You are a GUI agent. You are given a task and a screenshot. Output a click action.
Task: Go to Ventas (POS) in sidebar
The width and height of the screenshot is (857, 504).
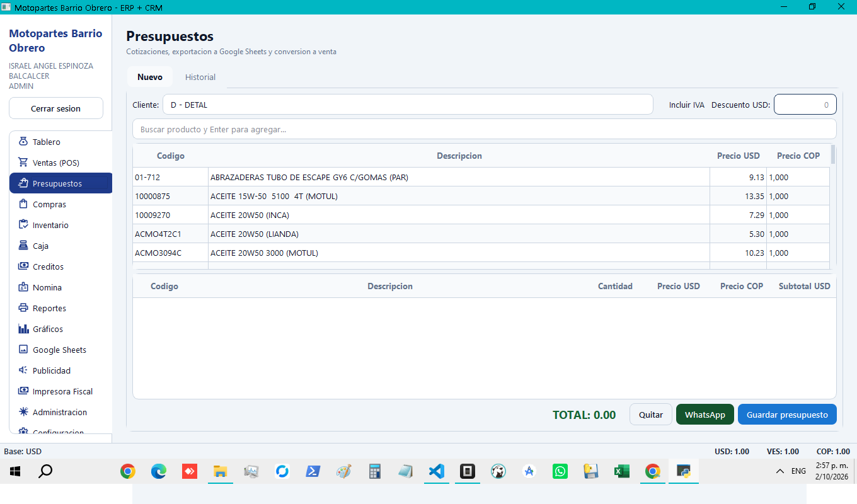[x=60, y=163]
